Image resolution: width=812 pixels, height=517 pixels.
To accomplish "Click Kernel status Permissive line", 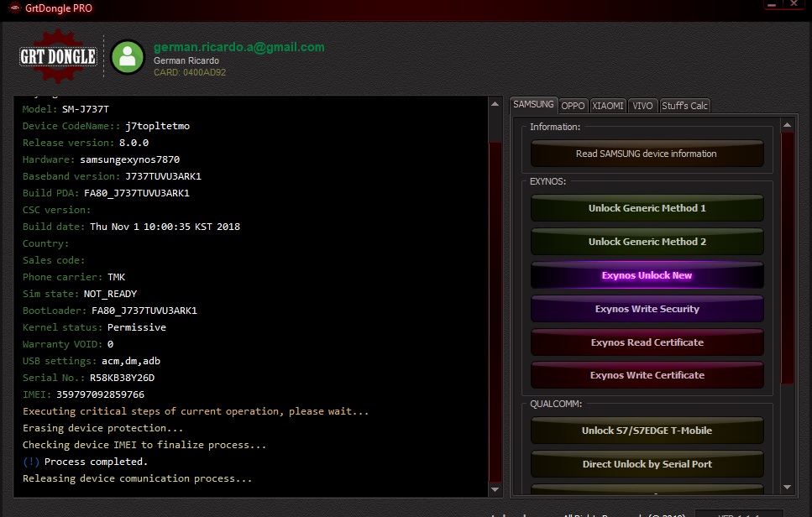I will (94, 327).
